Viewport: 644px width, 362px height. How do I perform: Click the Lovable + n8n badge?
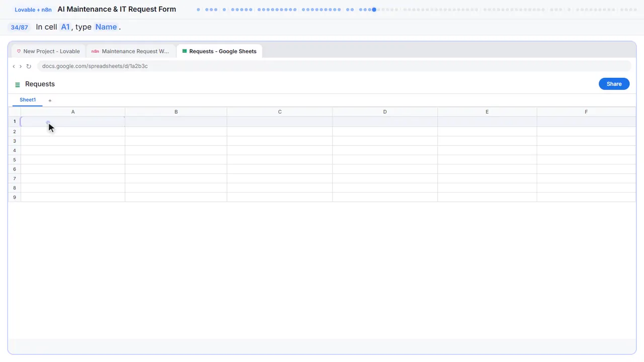pos(33,10)
